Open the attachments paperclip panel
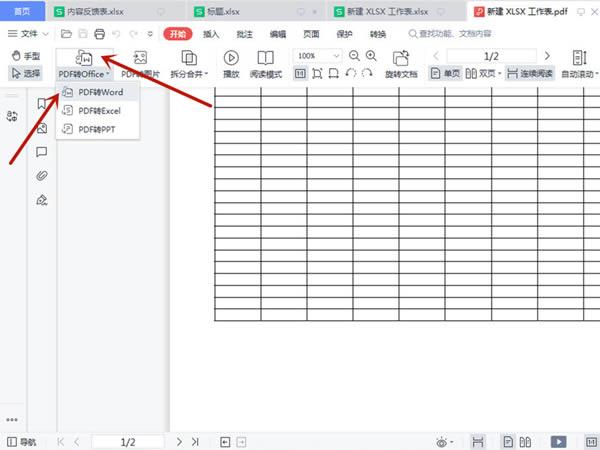Screen dimensions: 600x450 tap(42, 176)
